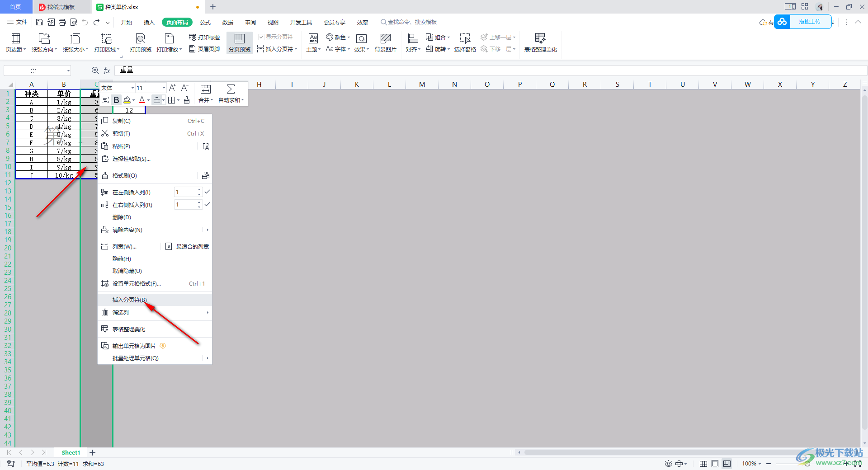Screen dimensions: 868x470
Task: Open the print area tool
Action: click(107, 43)
